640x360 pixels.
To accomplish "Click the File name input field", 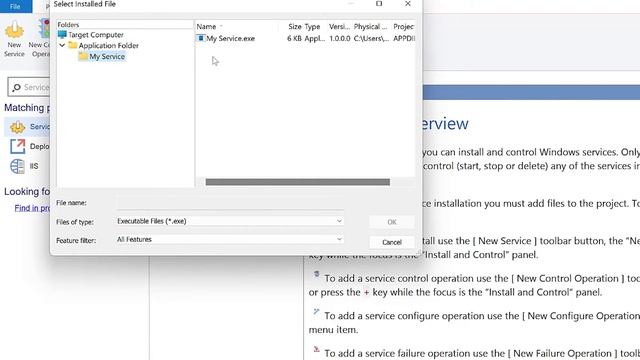I will tap(230, 203).
